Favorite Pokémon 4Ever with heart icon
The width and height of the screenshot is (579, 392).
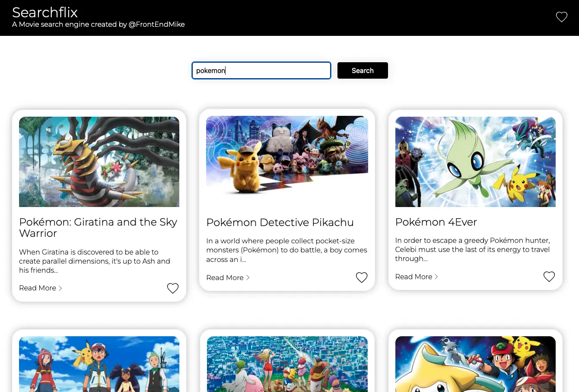[x=549, y=277]
